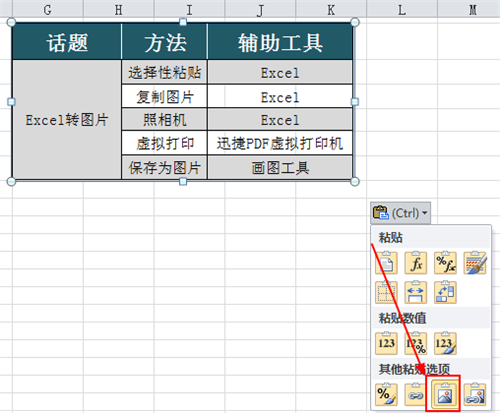Click the Excel cell beside 照相机
This screenshot has height=413, width=500.
point(280,119)
